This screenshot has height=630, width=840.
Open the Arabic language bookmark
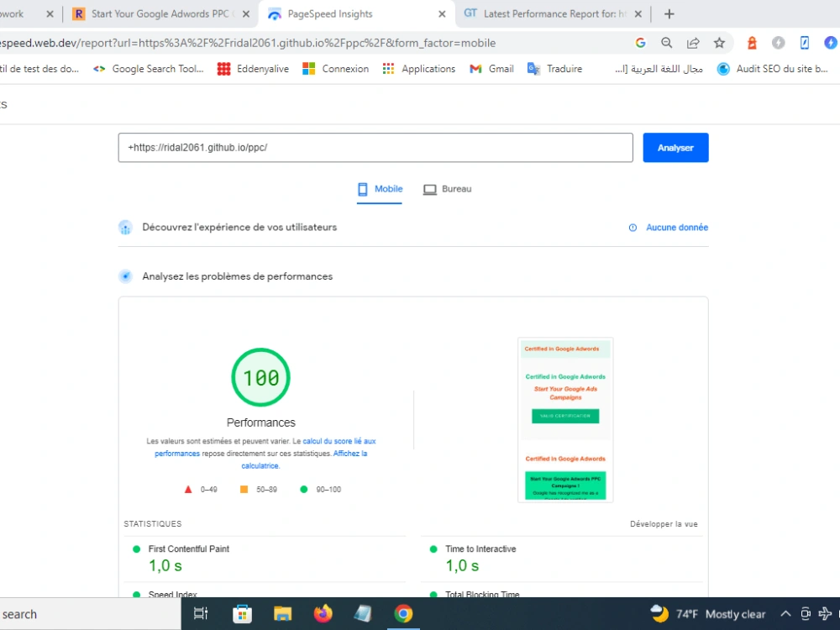tap(659, 69)
